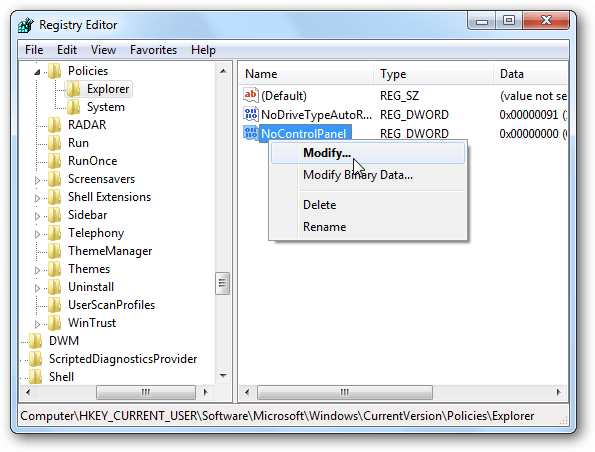Expand the Shell Extensions tree node
Image resolution: width=595 pixels, height=452 pixels.
pos(37,198)
